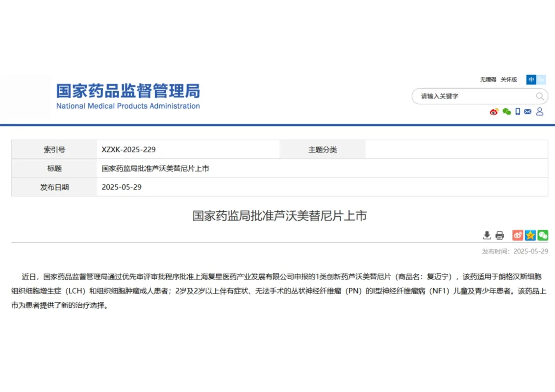Click the centered article headline 国家药监局批准芦沃美替尼片上市
The image size is (555, 392).
pyautogui.click(x=279, y=216)
